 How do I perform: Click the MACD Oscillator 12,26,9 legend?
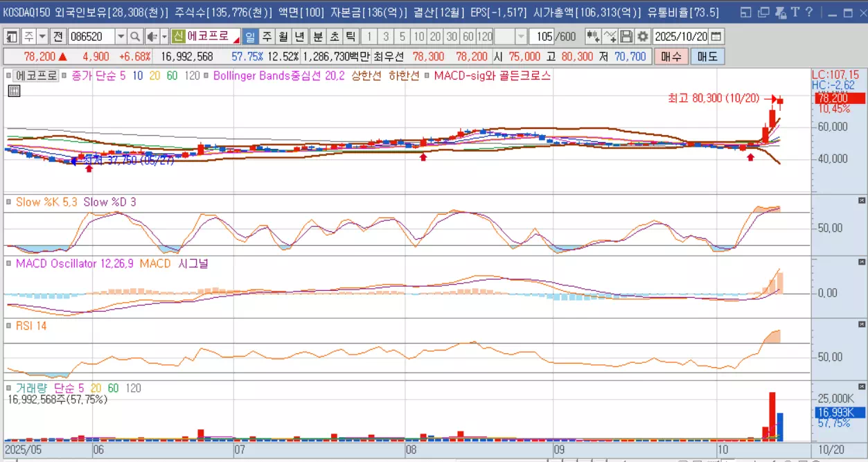(74, 264)
